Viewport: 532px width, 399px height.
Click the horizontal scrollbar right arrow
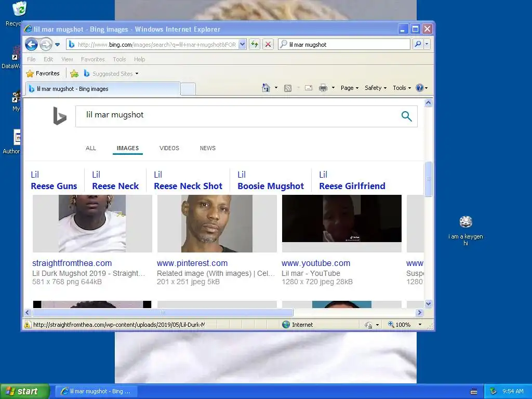(x=419, y=312)
